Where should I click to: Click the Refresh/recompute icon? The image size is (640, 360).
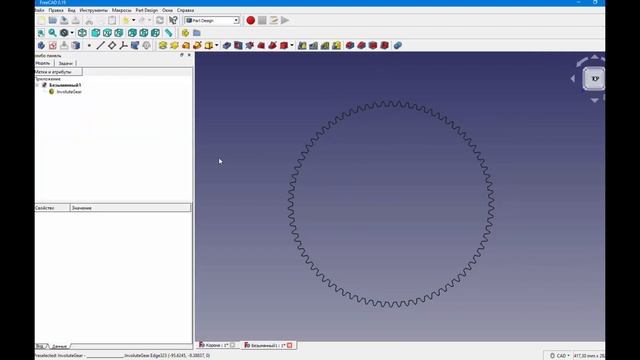pos(160,20)
